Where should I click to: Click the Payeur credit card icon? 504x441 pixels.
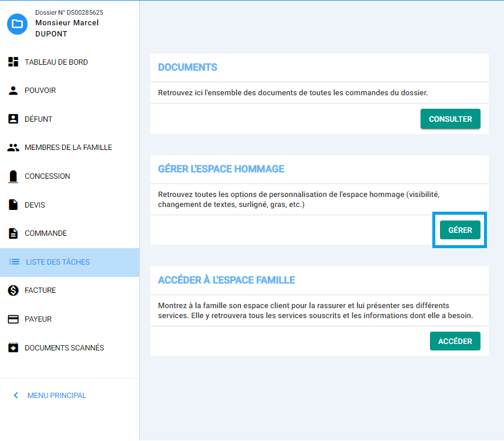[13, 319]
